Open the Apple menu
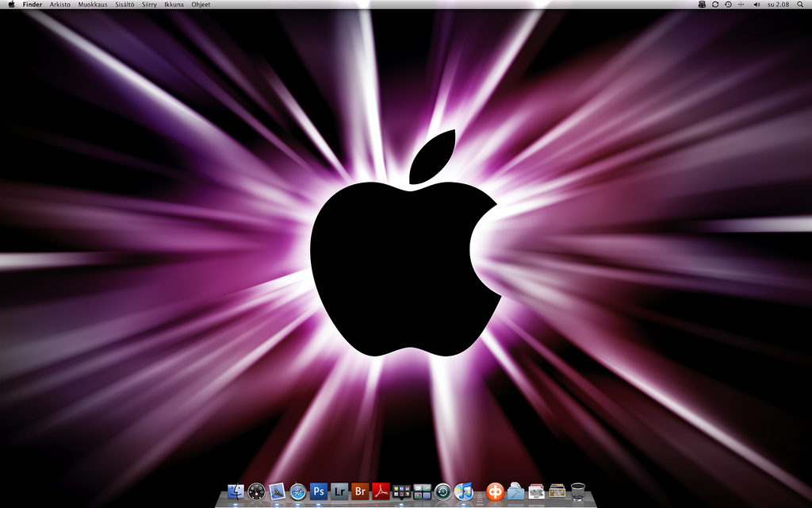The width and height of the screenshot is (812, 508). 11,4
